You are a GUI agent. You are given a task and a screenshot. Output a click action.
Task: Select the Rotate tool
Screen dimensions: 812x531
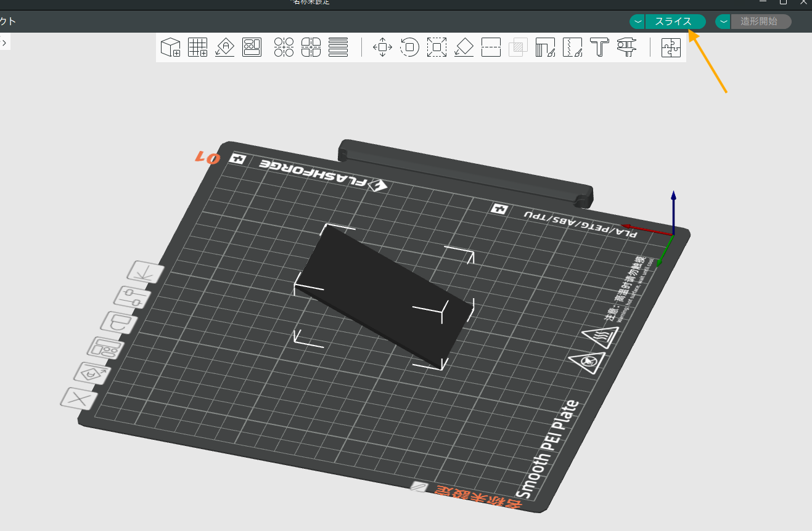tap(409, 47)
